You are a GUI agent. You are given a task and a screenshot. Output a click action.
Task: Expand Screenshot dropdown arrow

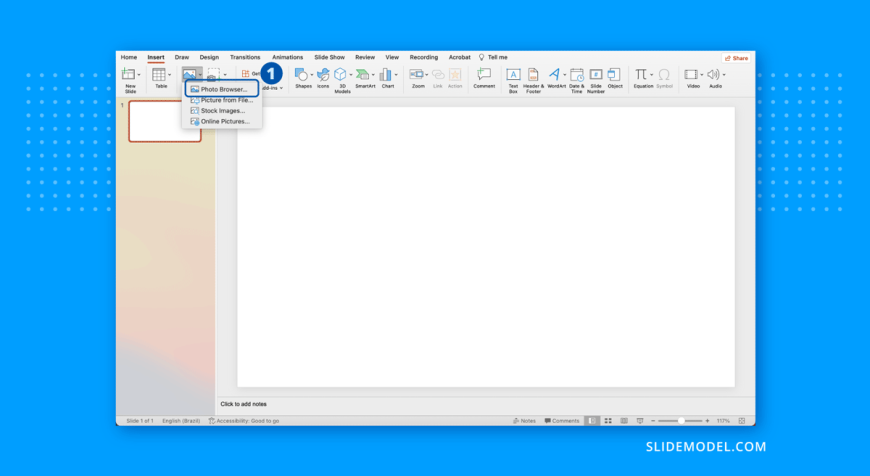(225, 75)
